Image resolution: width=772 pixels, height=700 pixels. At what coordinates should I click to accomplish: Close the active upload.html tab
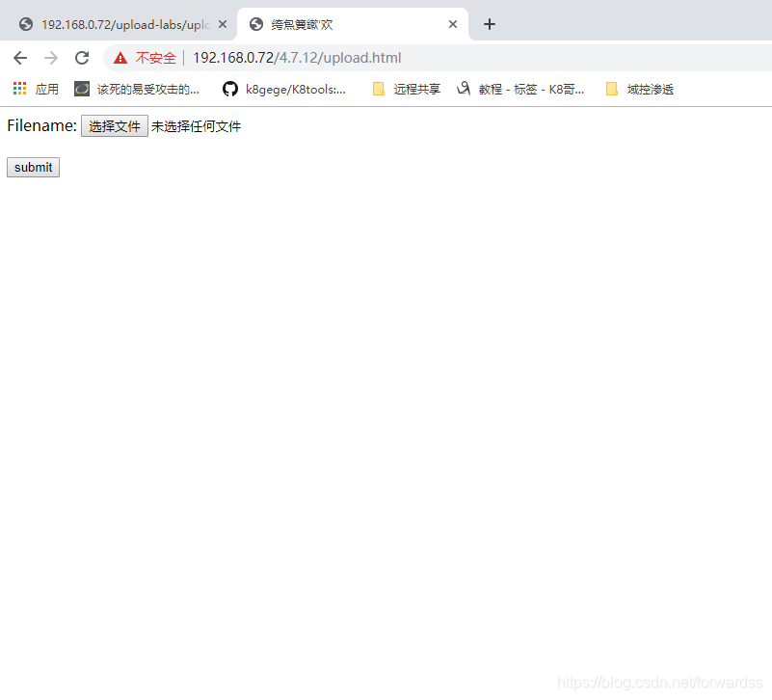point(453,24)
